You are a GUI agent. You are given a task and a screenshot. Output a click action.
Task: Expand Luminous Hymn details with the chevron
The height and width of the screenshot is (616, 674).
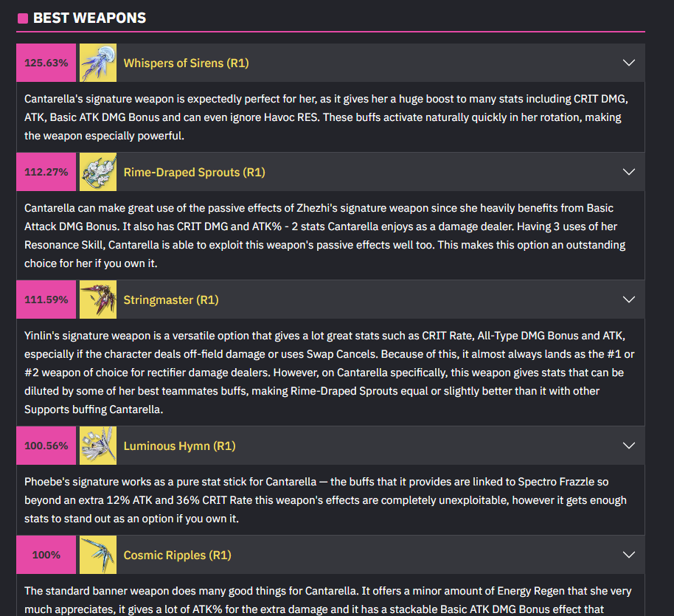tap(629, 446)
